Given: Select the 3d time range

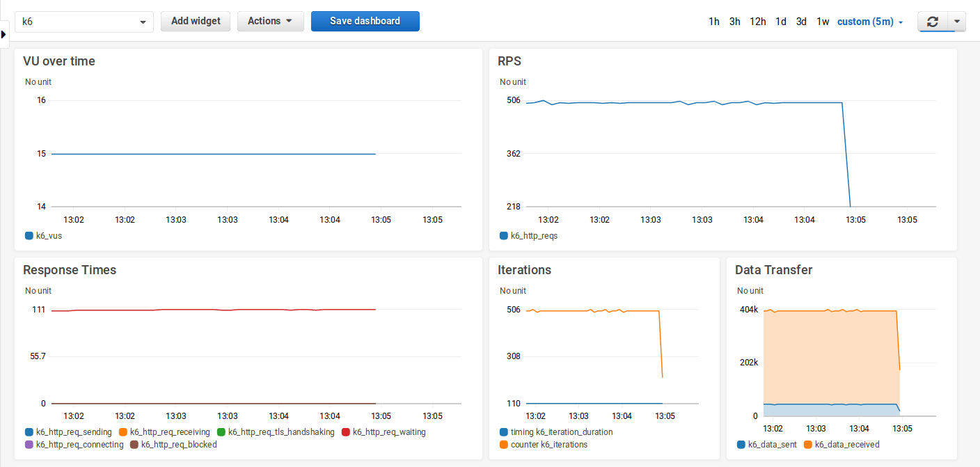Looking at the screenshot, I should tap(801, 22).
